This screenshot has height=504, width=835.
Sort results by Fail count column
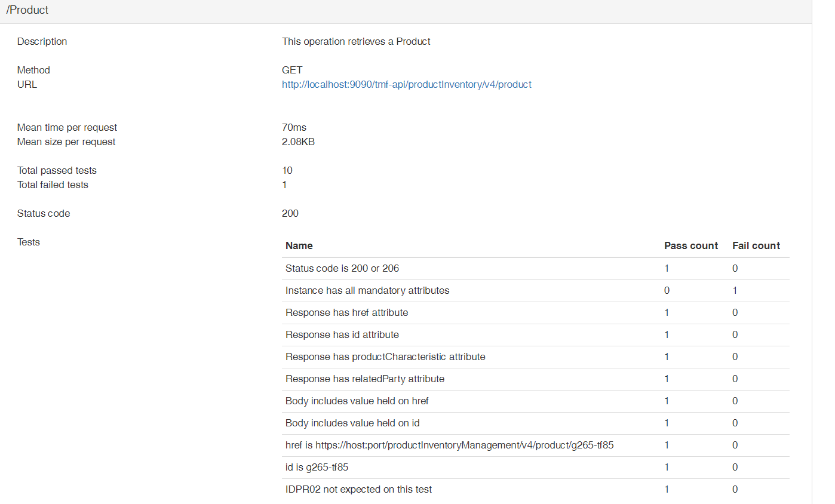(756, 245)
